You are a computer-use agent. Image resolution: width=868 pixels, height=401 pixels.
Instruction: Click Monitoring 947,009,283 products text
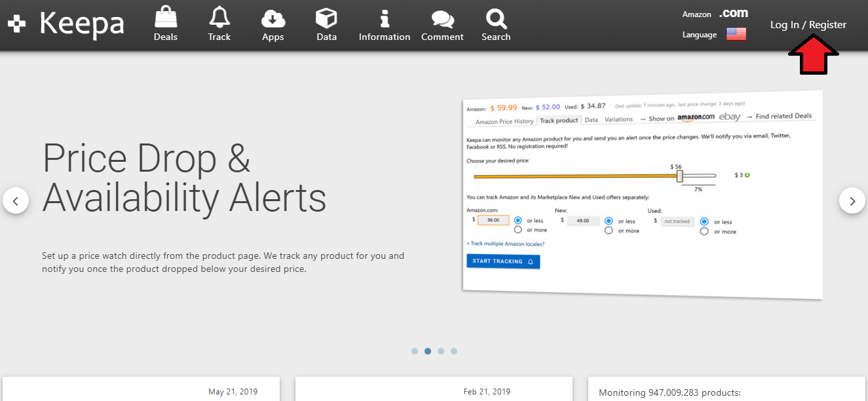tap(670, 393)
